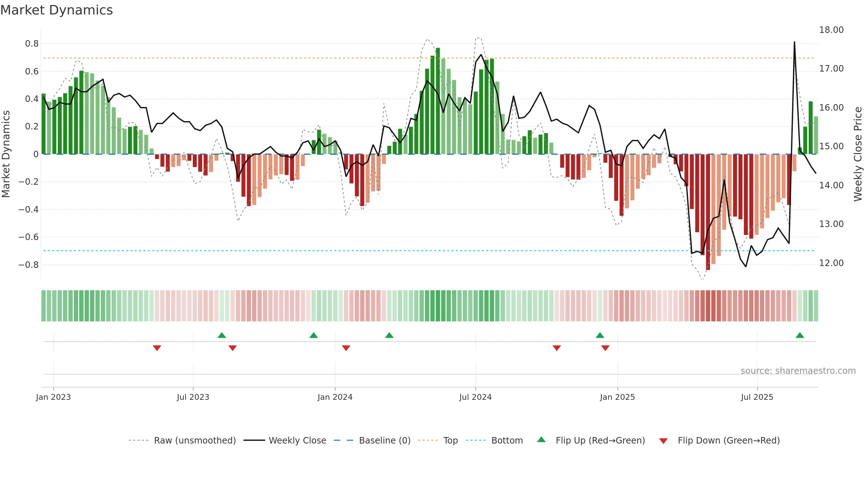868x488 pixels.
Task: Toggle the Raw (unsmoothed) legend entry
Action: 182,440
